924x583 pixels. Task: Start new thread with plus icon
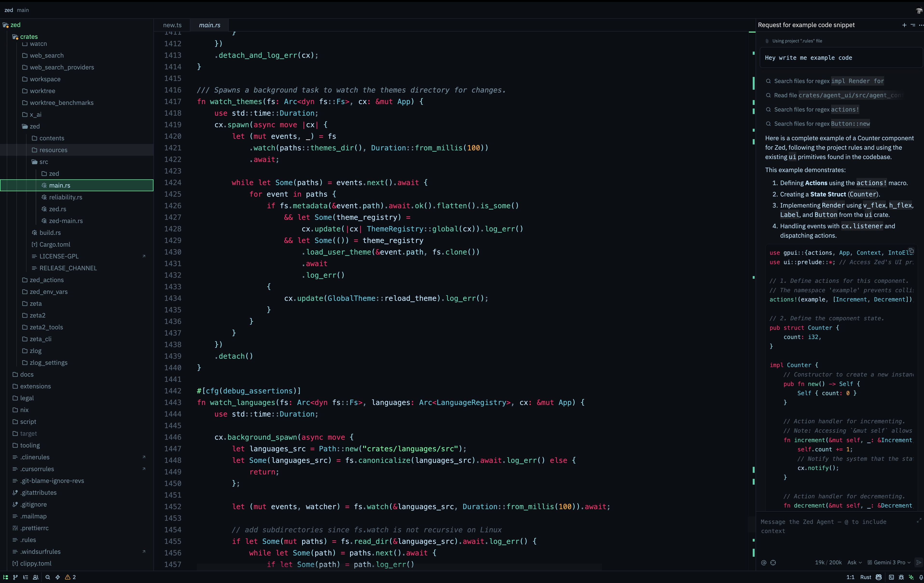(x=904, y=25)
